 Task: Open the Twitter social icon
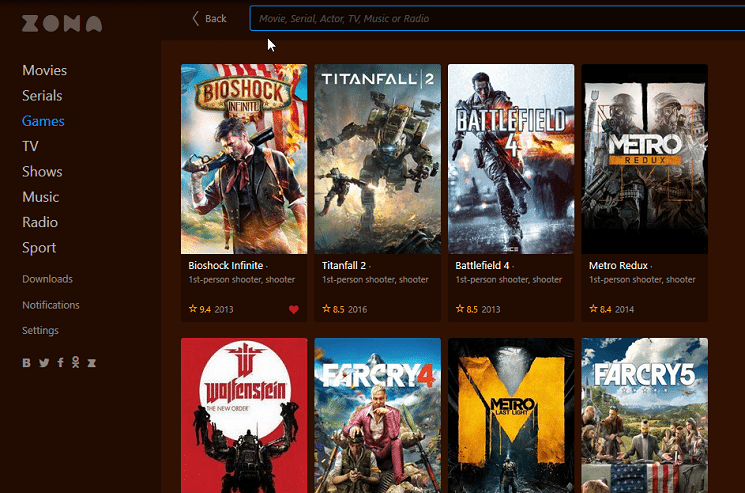click(44, 363)
